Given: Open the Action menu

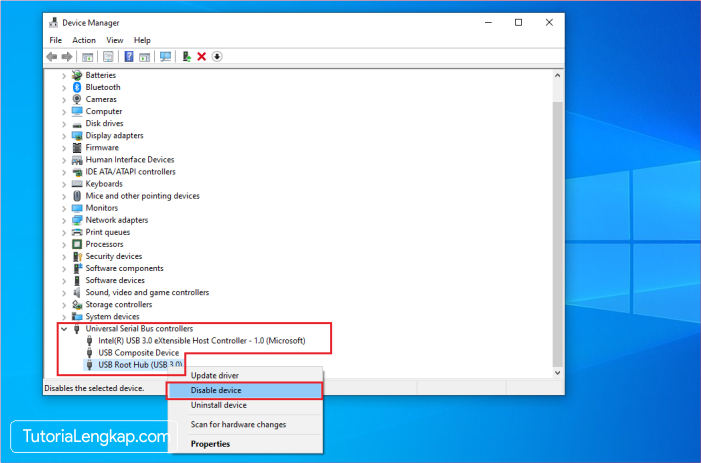Looking at the screenshot, I should [x=84, y=40].
